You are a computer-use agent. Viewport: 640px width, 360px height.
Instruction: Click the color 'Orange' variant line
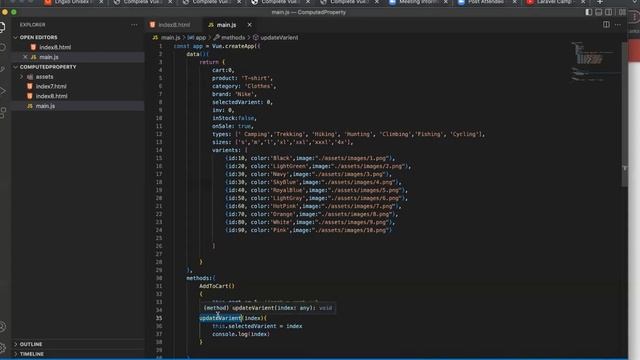[311, 214]
